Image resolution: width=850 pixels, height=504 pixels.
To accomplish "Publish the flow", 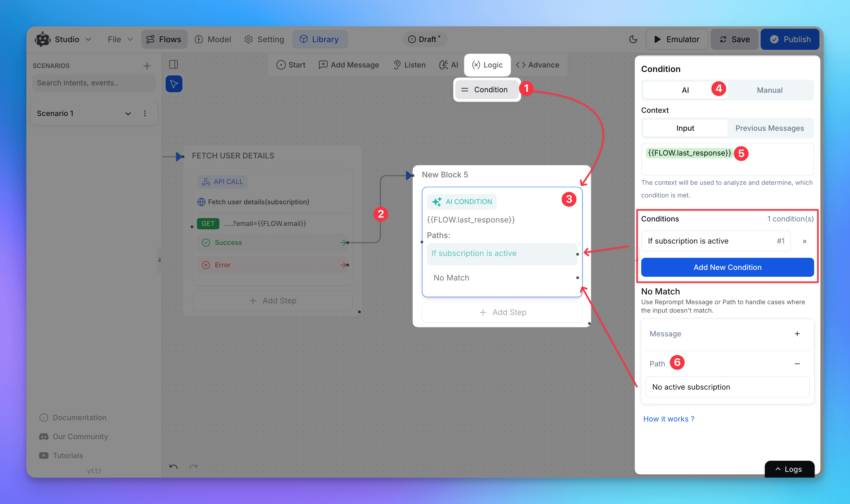I will [790, 39].
